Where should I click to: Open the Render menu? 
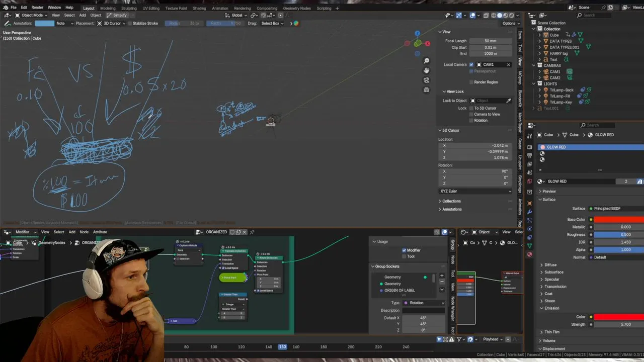(x=37, y=8)
